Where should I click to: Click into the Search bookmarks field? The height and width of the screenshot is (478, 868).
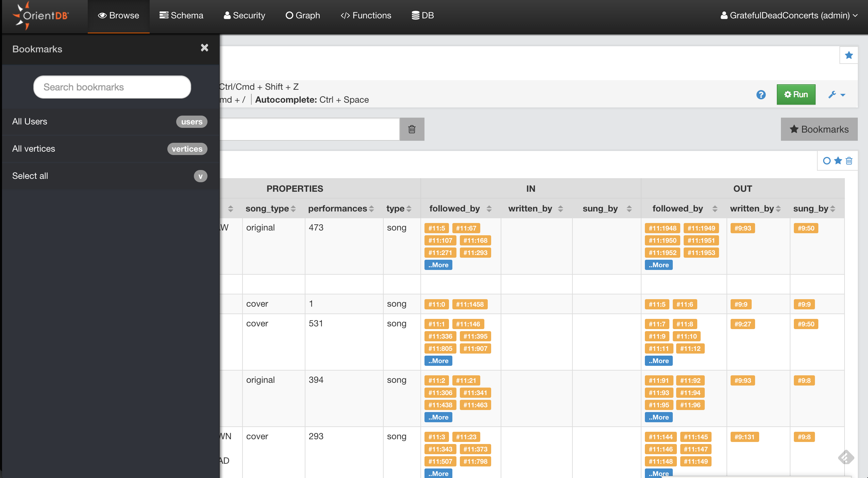(112, 87)
